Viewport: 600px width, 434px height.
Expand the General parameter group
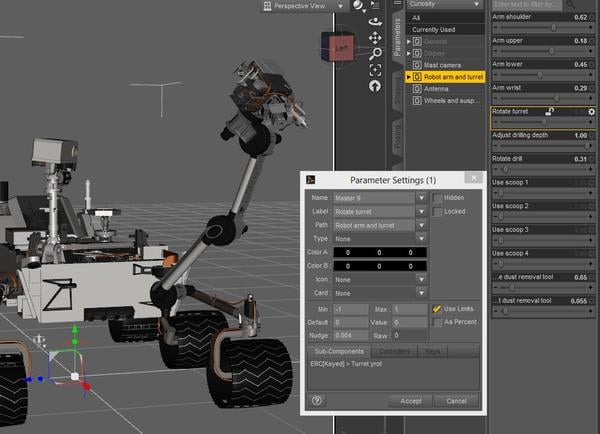click(x=409, y=41)
